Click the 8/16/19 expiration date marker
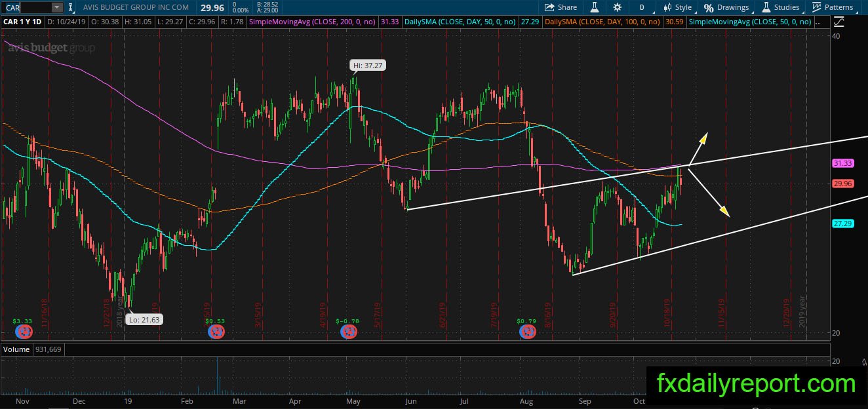The width and height of the screenshot is (868, 409). (x=549, y=315)
